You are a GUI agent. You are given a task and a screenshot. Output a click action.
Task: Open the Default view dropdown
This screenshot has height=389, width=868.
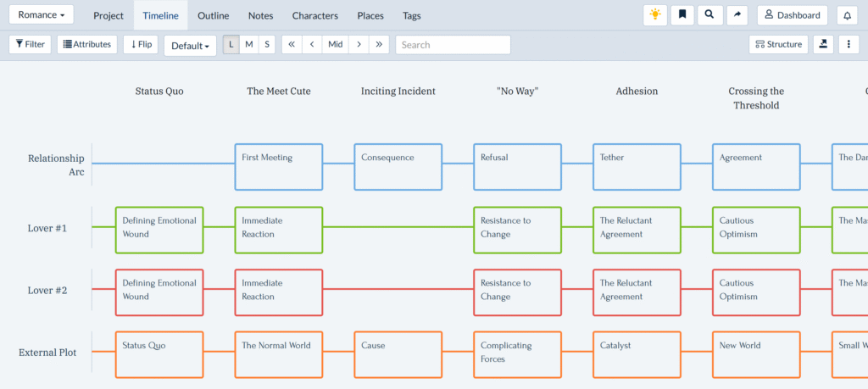coord(190,46)
